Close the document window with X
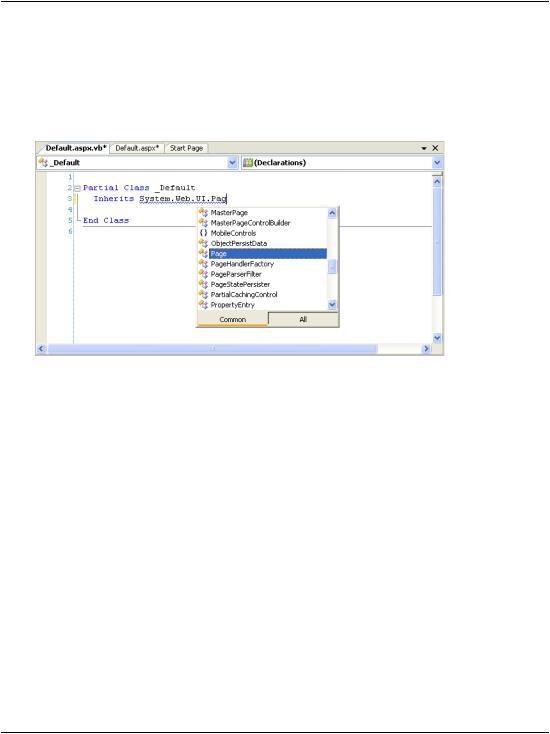The image size is (550, 734). 435,148
